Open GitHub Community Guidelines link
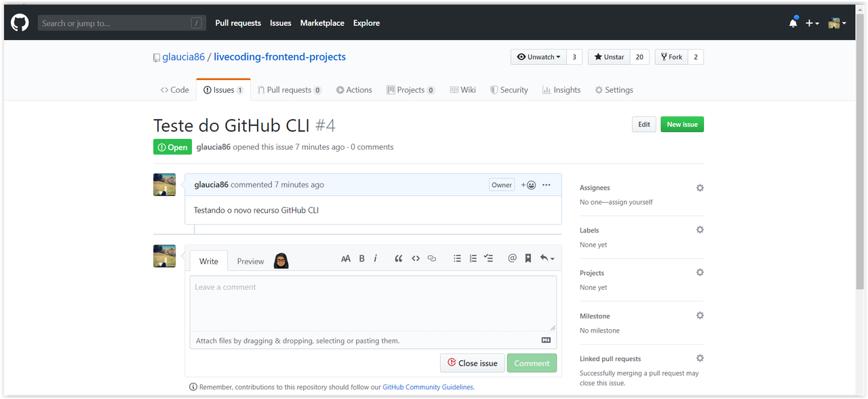Viewport: 868px width, 399px height. 428,387
